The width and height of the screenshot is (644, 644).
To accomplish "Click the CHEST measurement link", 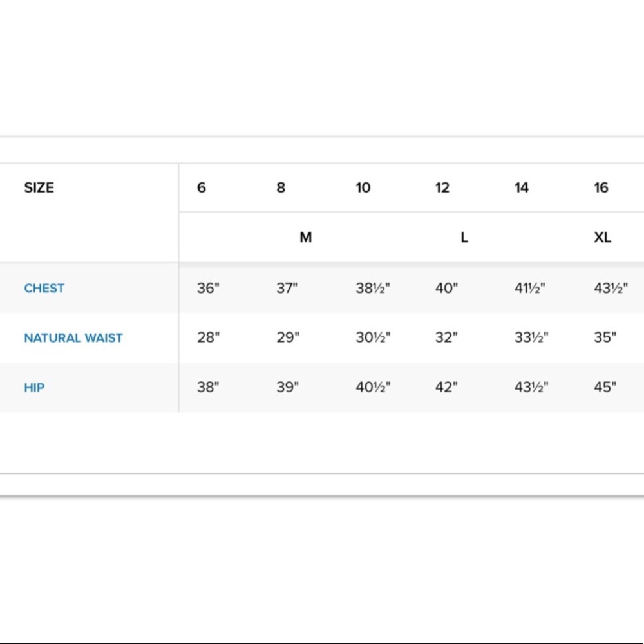I will pos(44,289).
